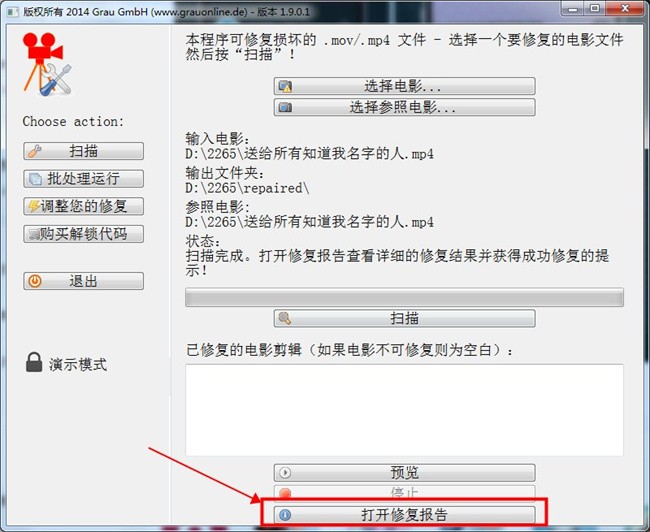The width and height of the screenshot is (650, 532).
Task: Click the magnifier icon on the center 扫描 button
Action: coord(284,318)
